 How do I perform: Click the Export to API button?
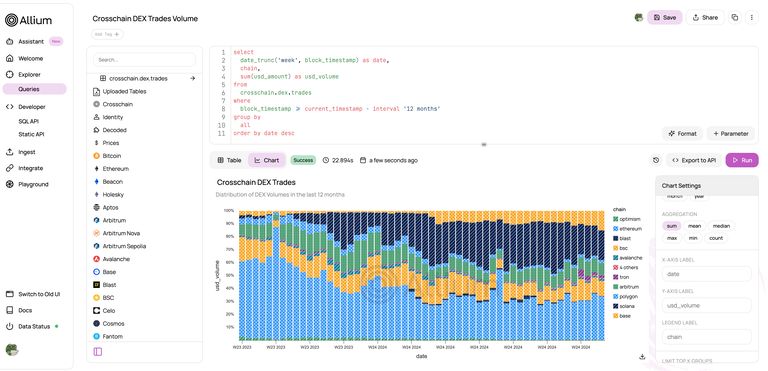(694, 160)
